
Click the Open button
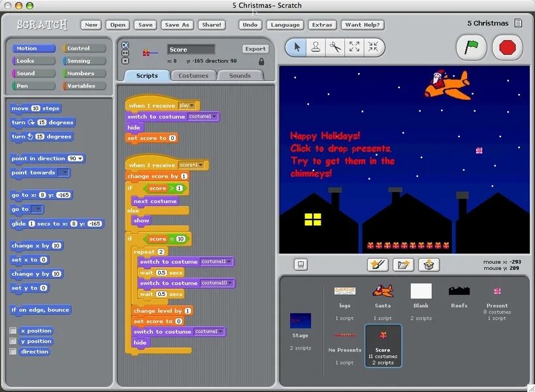click(118, 25)
